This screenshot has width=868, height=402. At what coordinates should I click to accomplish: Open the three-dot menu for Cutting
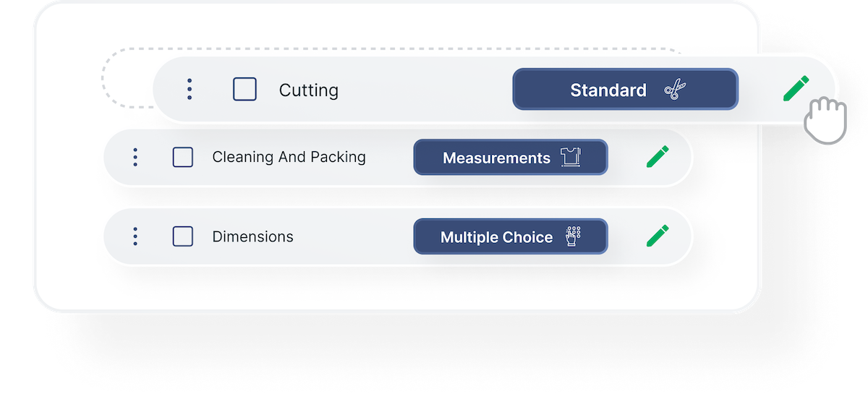(x=190, y=90)
